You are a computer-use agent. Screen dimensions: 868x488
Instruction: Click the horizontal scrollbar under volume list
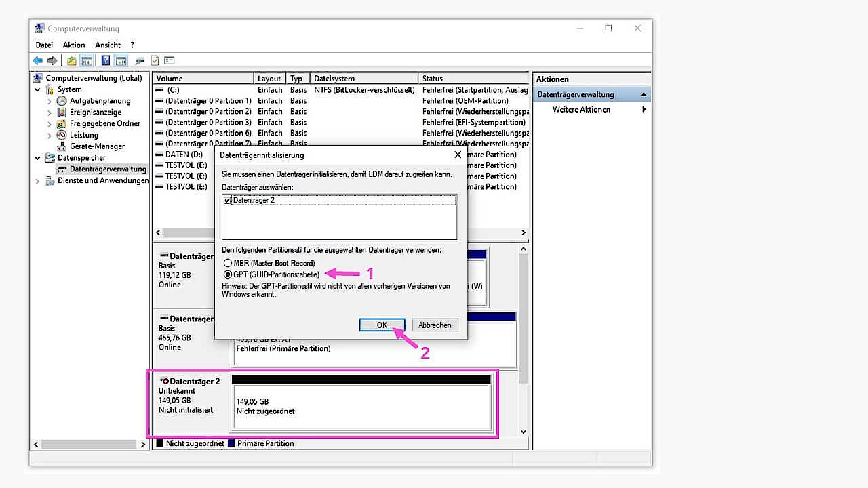339,232
